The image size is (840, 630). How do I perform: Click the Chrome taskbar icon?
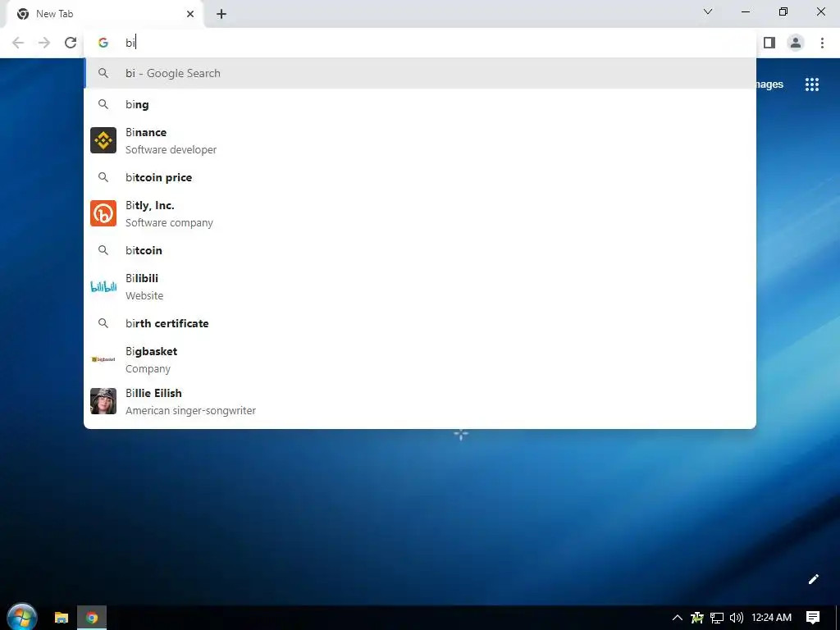pos(92,618)
